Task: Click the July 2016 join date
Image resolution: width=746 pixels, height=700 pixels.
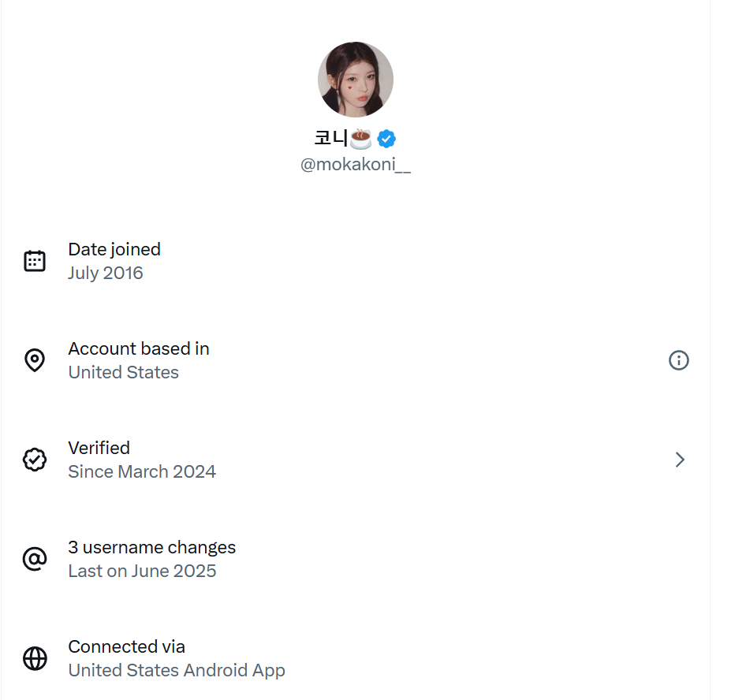Action: (x=106, y=274)
